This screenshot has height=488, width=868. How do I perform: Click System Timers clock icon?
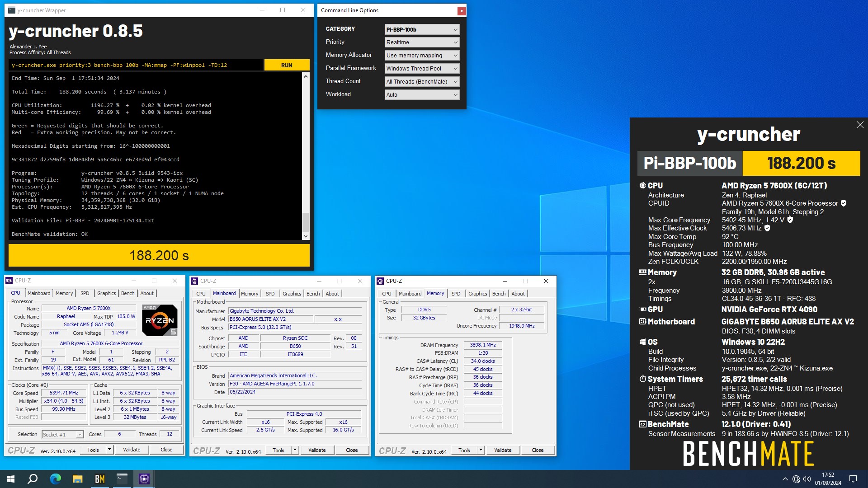coord(642,379)
